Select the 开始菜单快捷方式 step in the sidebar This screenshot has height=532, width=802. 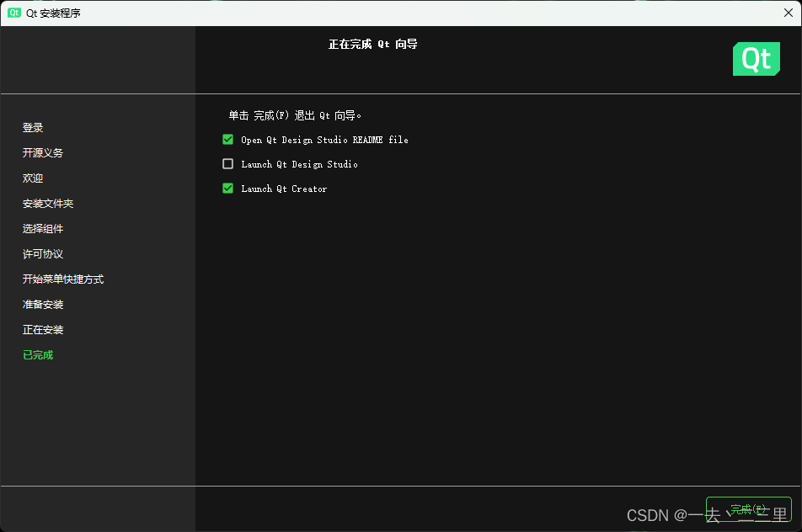tap(63, 279)
